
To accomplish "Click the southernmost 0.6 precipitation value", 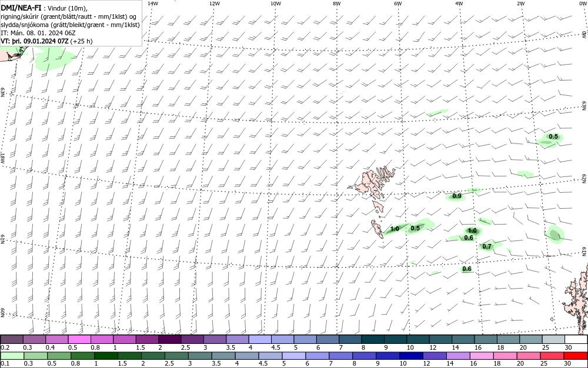I will point(467,269).
